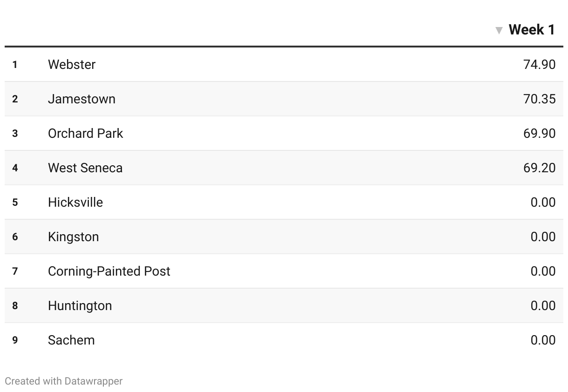The width and height of the screenshot is (568, 392).
Task: Select Jamestown's 70.35 value
Action: [x=539, y=99]
